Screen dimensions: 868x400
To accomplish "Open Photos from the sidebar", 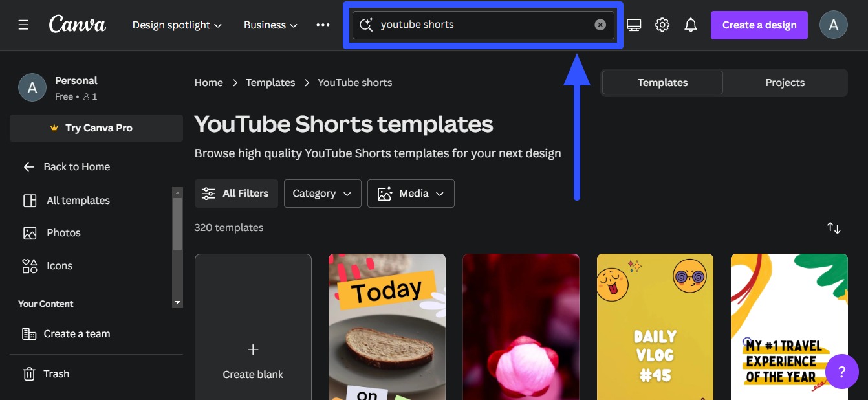I will tap(63, 232).
